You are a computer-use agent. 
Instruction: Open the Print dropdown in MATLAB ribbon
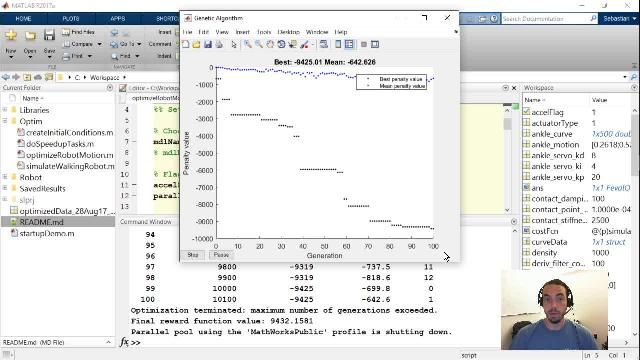pyautogui.click(x=89, y=56)
